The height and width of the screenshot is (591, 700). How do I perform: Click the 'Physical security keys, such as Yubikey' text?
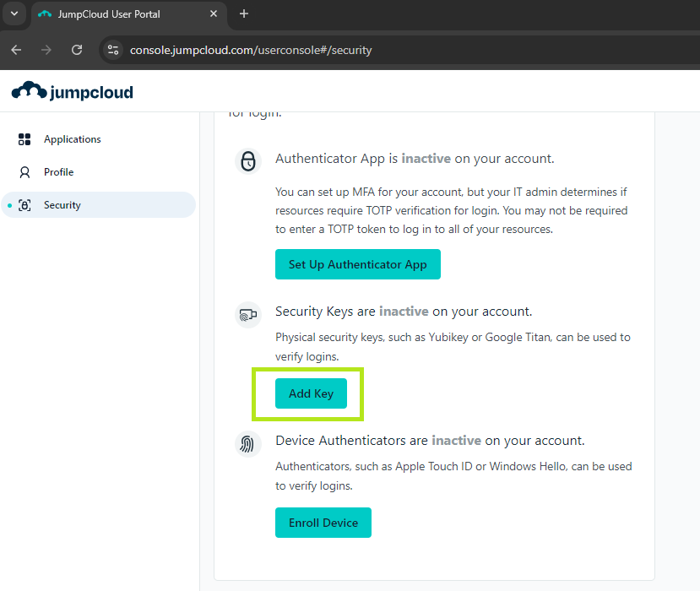(x=453, y=347)
